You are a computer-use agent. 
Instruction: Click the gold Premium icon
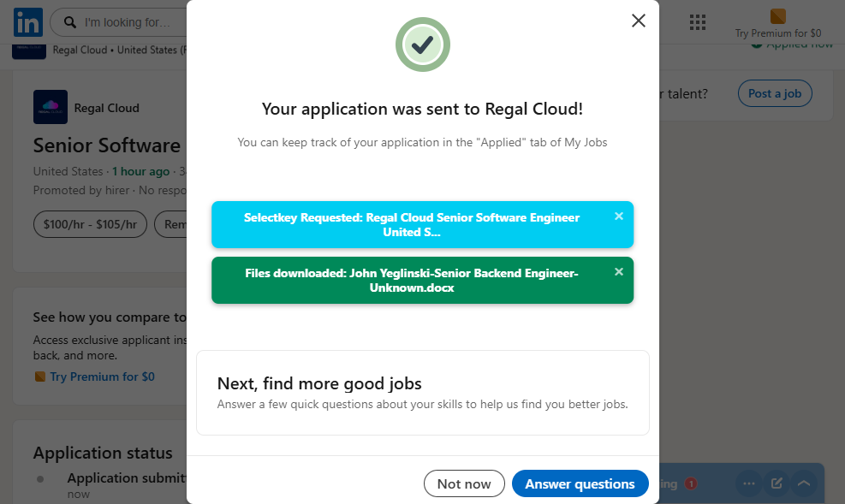[777, 16]
